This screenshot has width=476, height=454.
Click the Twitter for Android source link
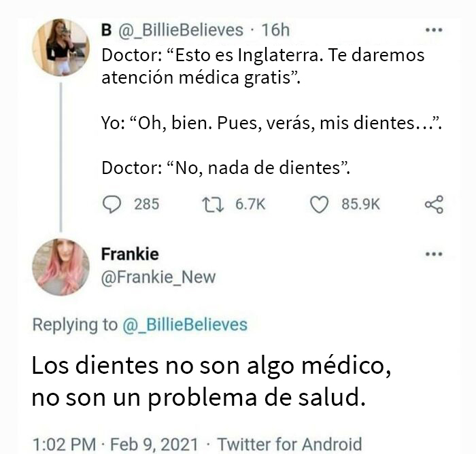(289, 444)
